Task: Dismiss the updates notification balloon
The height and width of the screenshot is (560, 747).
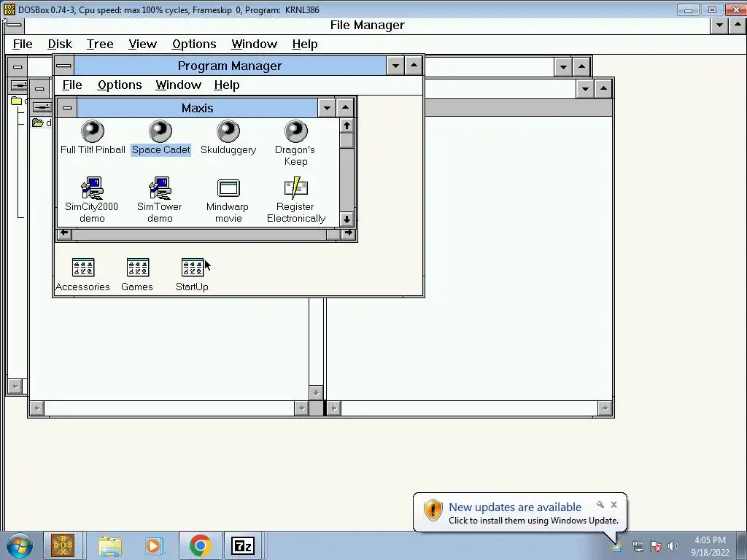Action: tap(614, 505)
